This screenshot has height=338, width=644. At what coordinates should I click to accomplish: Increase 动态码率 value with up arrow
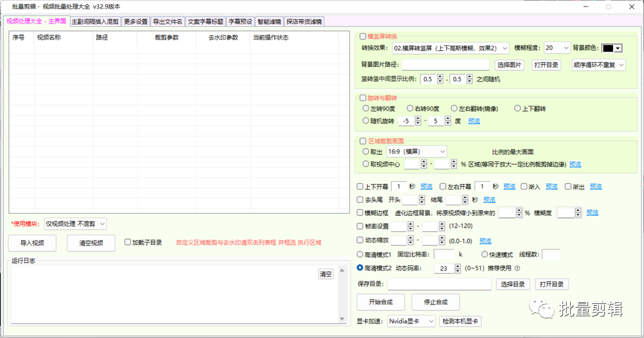point(458,266)
